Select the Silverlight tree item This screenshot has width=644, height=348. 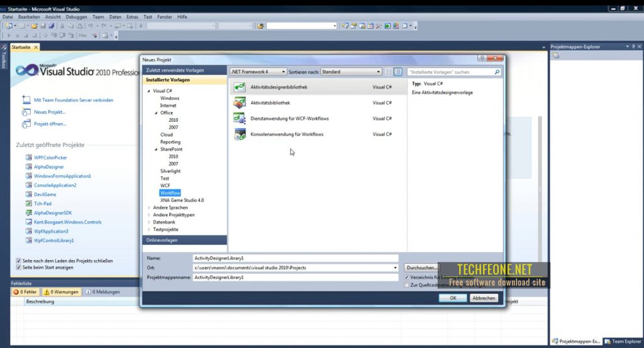click(170, 171)
